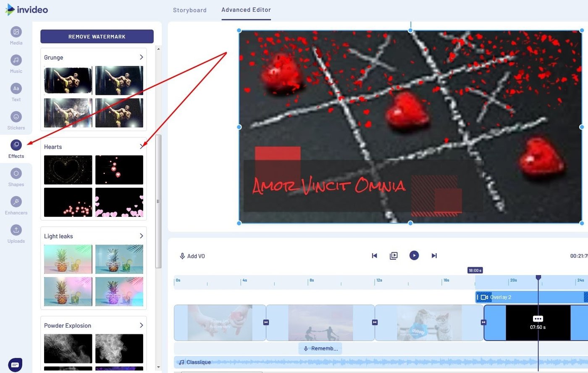Viewport: 588px width, 373px height.
Task: Open the Text panel
Action: tap(16, 92)
